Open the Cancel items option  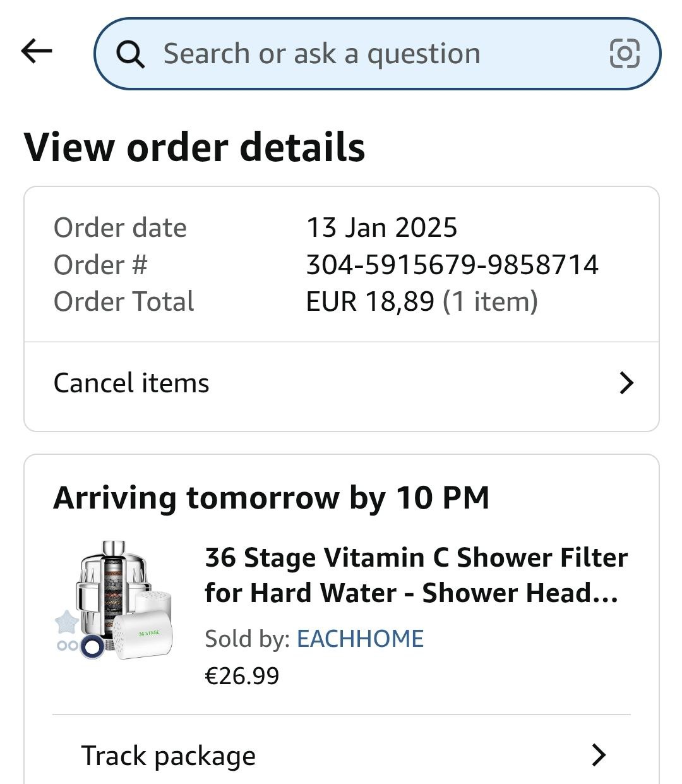131,383
